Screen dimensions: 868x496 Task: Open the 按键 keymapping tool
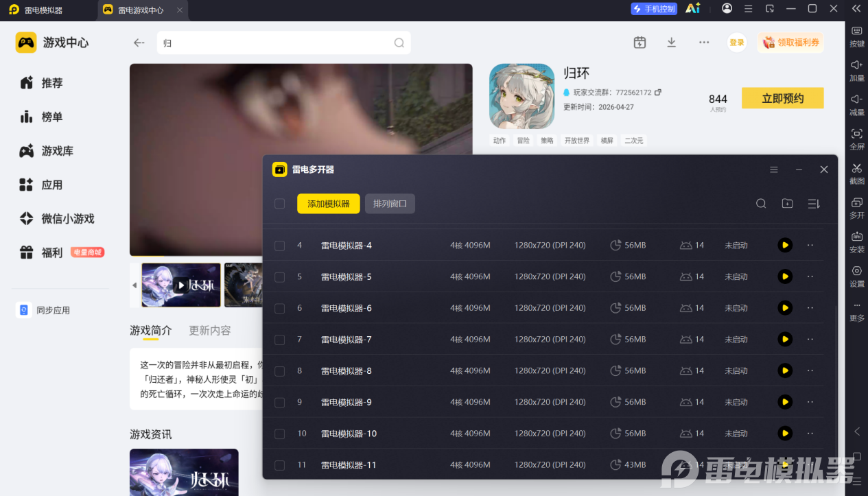tap(856, 36)
